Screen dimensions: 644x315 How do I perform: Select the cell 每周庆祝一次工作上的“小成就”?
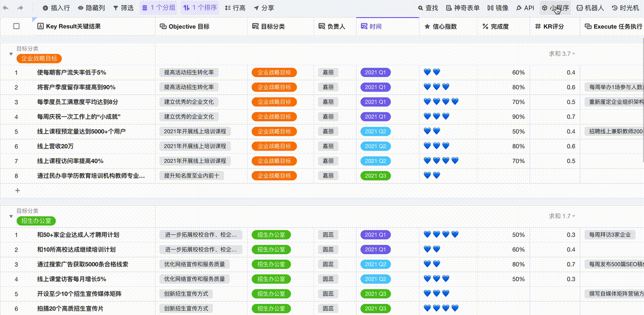[93, 117]
